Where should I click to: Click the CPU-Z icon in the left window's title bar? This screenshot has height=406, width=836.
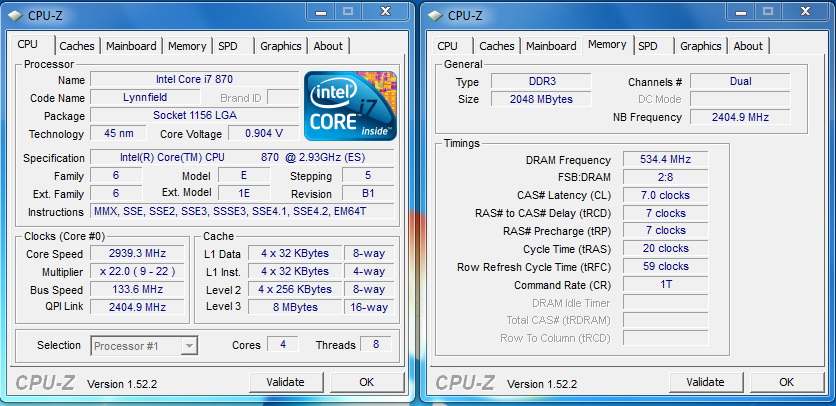pos(16,14)
